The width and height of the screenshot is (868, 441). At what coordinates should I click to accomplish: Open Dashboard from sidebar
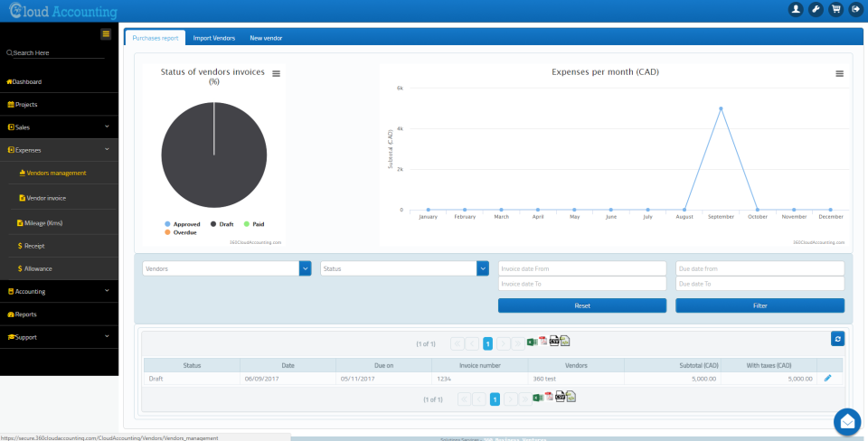[x=60, y=81]
